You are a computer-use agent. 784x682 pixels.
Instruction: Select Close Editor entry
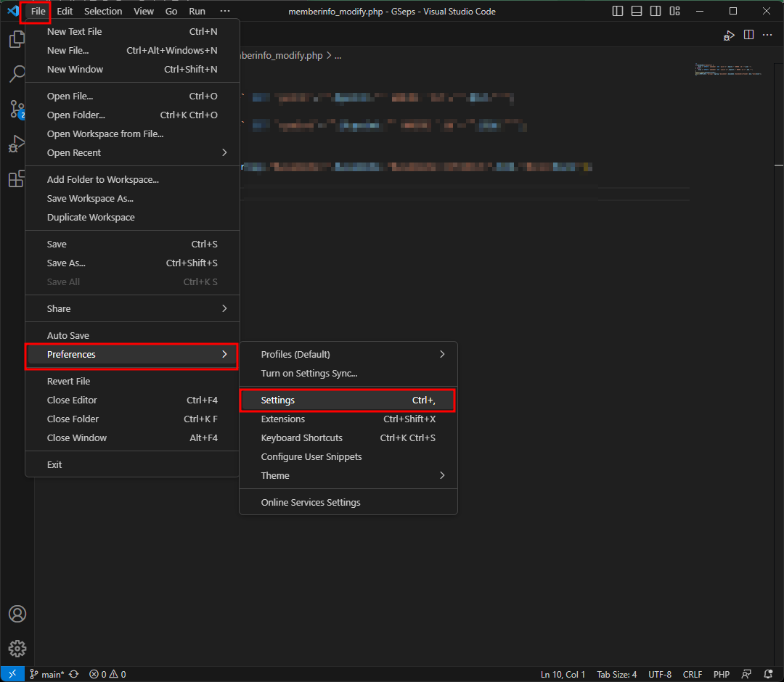coord(132,400)
